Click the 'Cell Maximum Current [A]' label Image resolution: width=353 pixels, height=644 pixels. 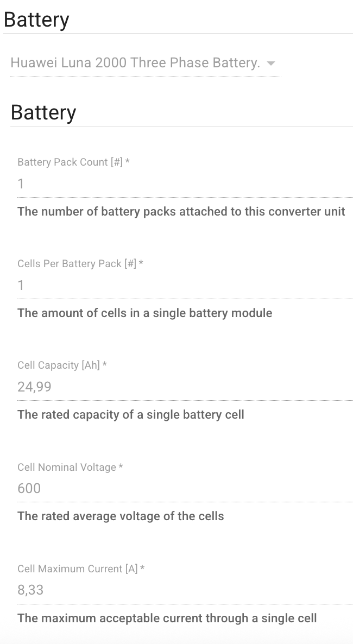pyautogui.click(x=78, y=569)
